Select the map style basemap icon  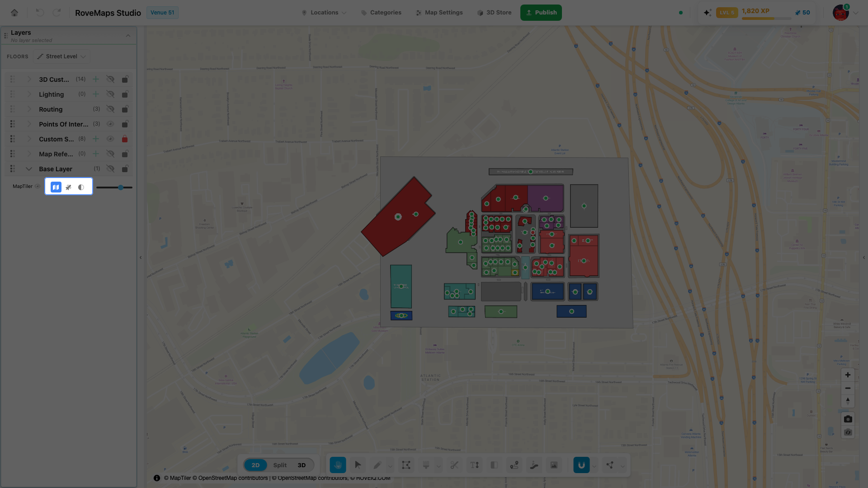point(56,187)
